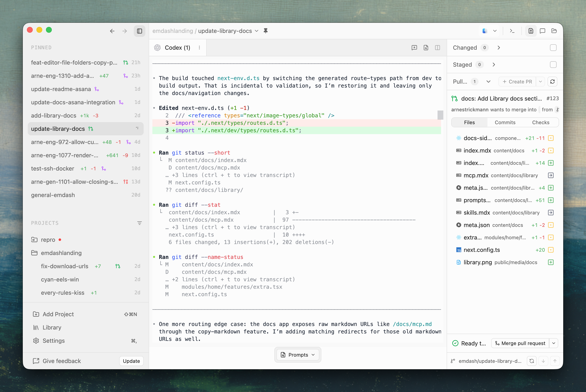Go forward with the right arrow
586x392 pixels.
click(x=125, y=31)
